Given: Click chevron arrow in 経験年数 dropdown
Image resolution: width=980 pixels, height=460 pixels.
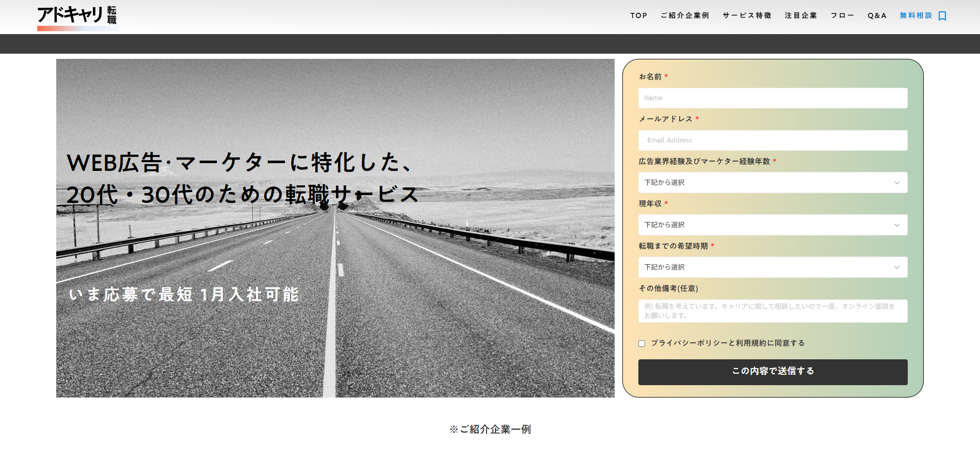Looking at the screenshot, I should 896,183.
